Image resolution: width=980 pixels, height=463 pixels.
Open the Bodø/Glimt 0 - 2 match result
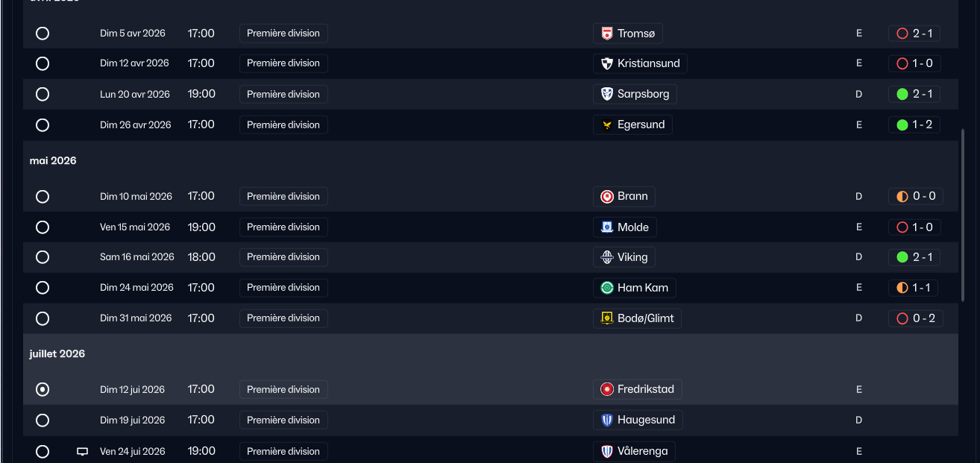pos(915,318)
